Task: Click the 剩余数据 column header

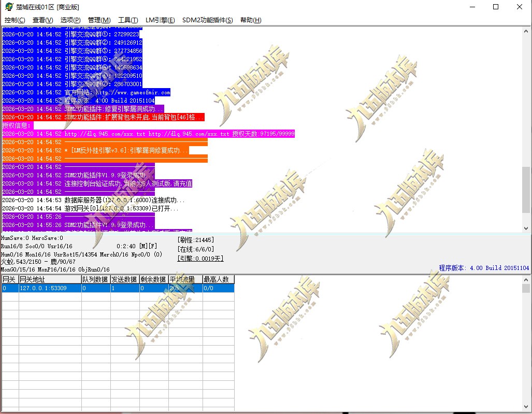Action: click(x=154, y=279)
